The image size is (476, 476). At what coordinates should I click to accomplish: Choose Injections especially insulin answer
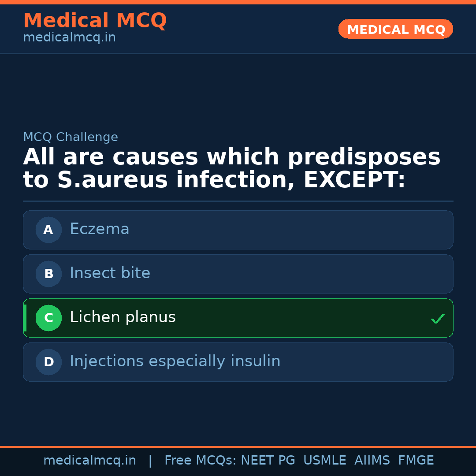tap(238, 362)
